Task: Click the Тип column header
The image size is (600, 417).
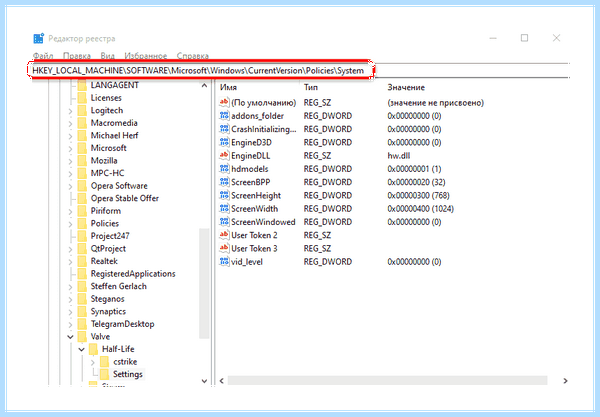Action: [311, 88]
